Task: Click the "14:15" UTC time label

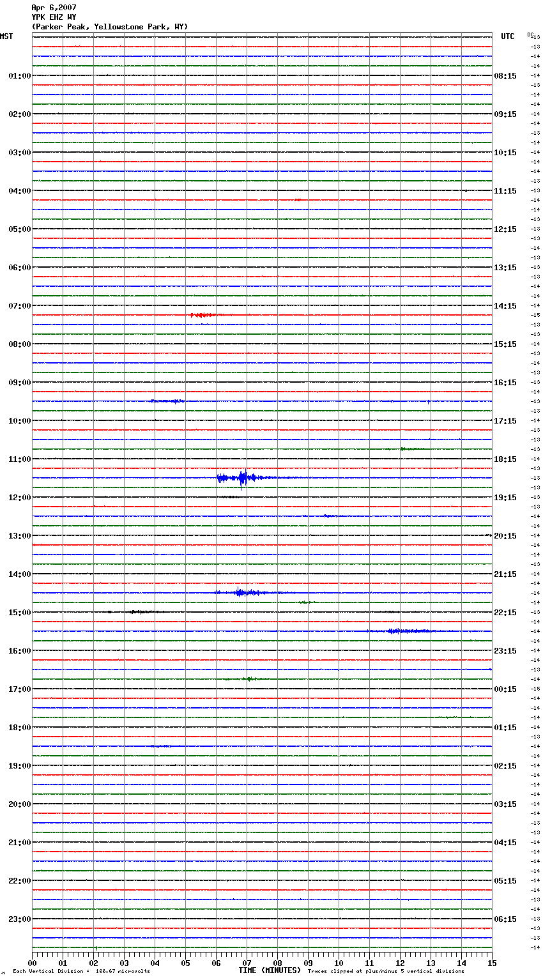Action: pos(505,306)
